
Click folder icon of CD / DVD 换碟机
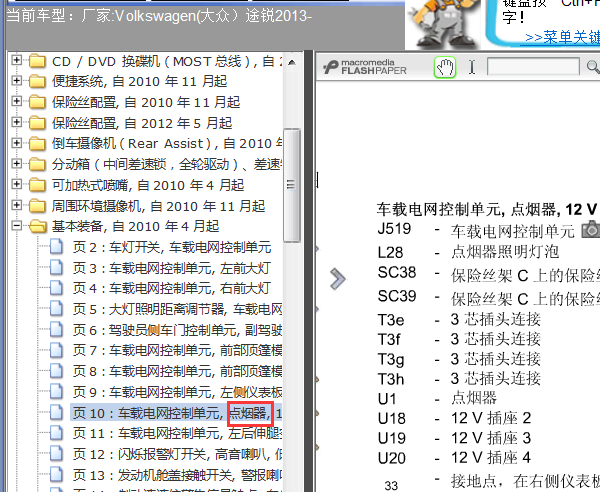[37, 61]
